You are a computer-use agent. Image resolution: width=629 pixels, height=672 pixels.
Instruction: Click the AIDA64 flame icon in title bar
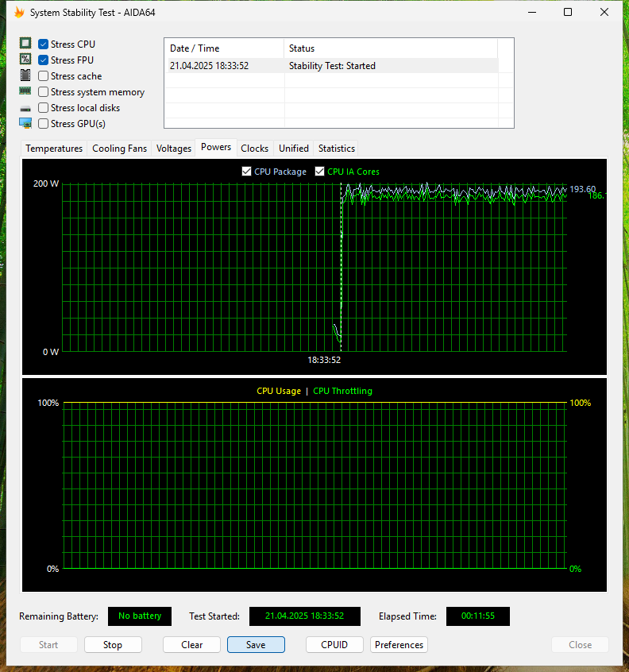19,13
